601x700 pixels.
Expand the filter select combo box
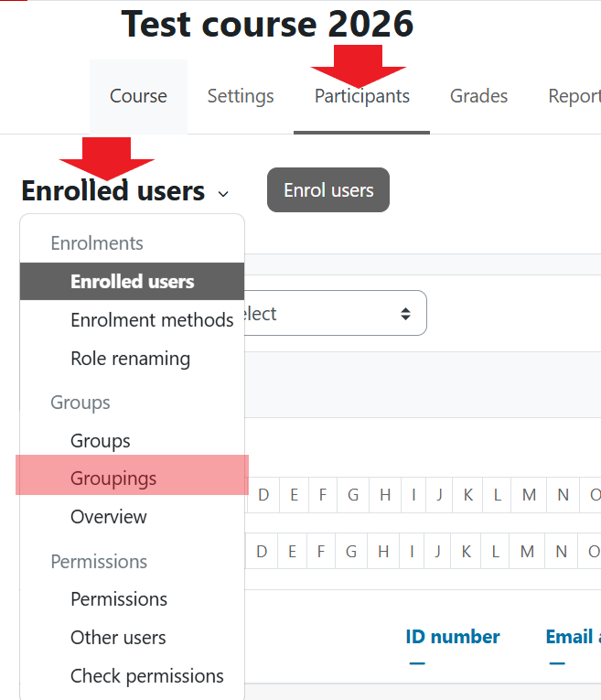tap(335, 314)
